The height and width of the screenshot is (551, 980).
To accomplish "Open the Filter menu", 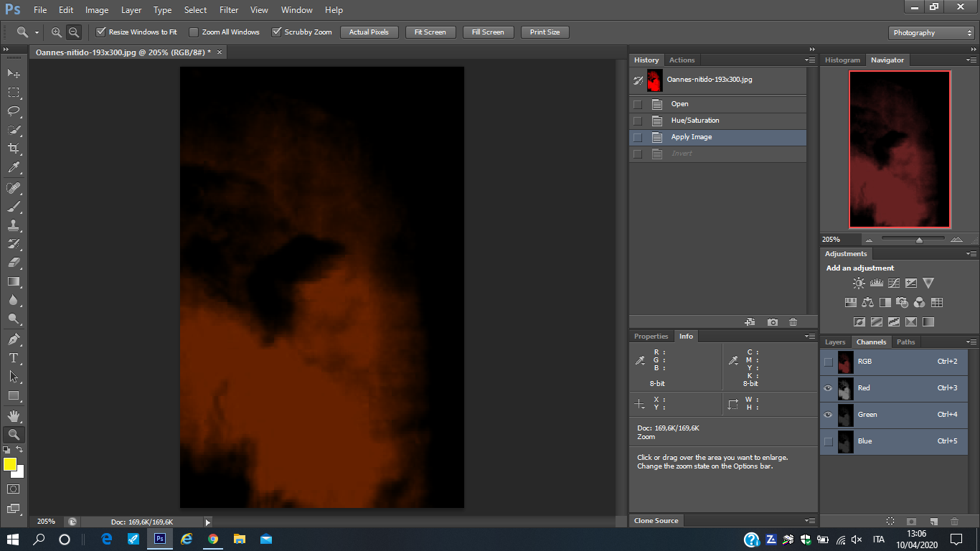I will [229, 10].
